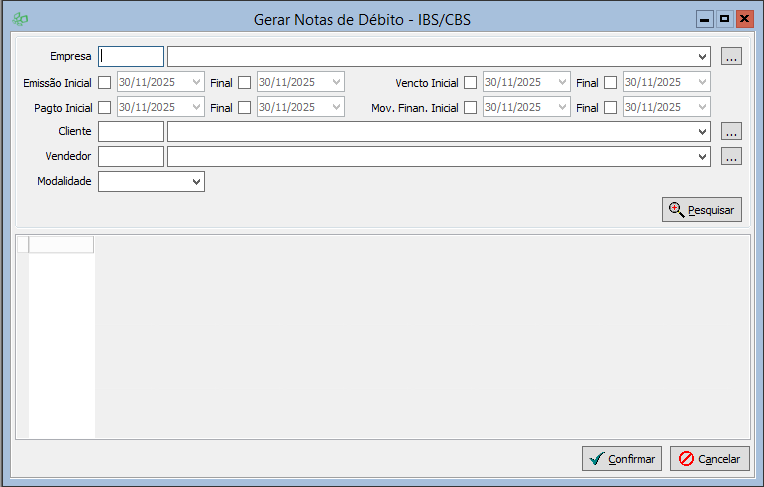The width and height of the screenshot is (764, 487).
Task: Click the Vendedor code input field
Action: coord(131,157)
